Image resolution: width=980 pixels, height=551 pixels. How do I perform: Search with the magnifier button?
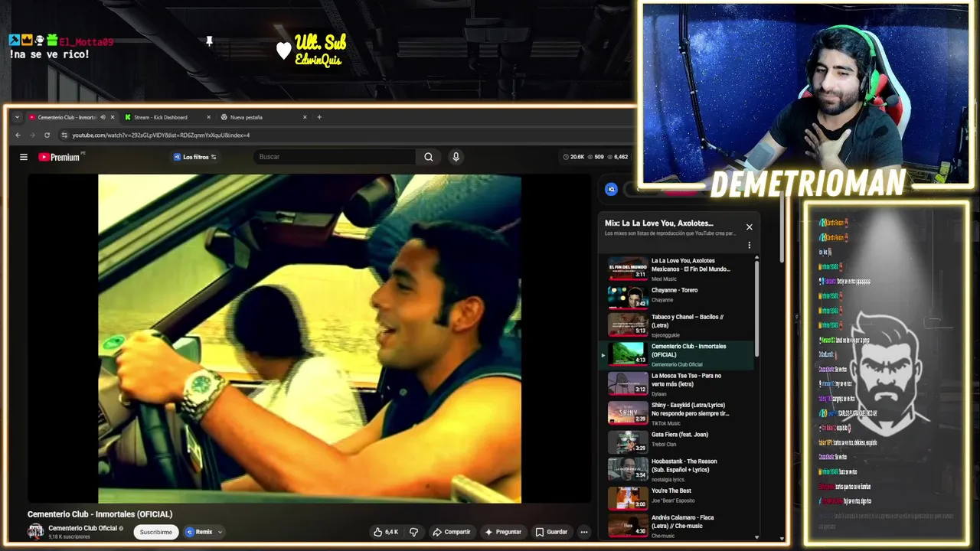pyautogui.click(x=429, y=157)
